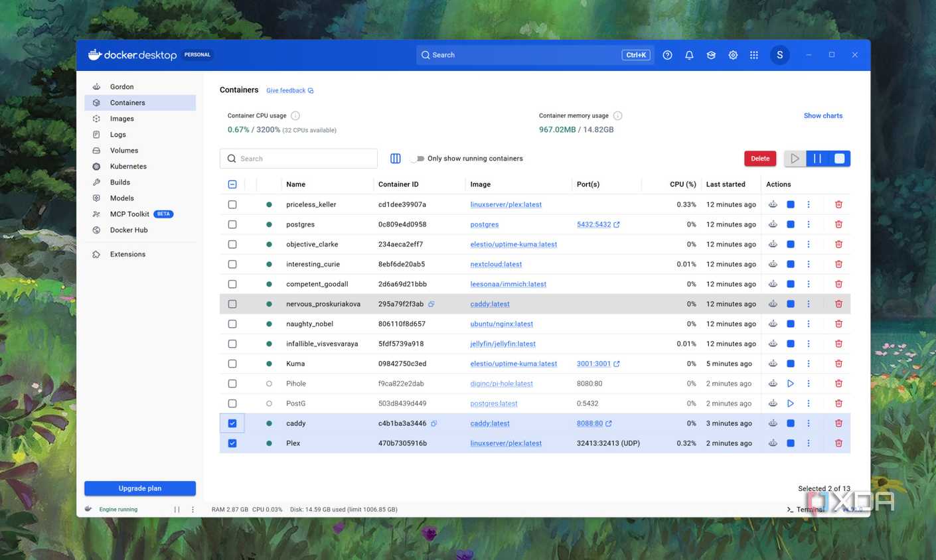Viewport: 936px width, 560px height.
Task: Uncheck the caddy row checkbox
Action: pyautogui.click(x=232, y=423)
